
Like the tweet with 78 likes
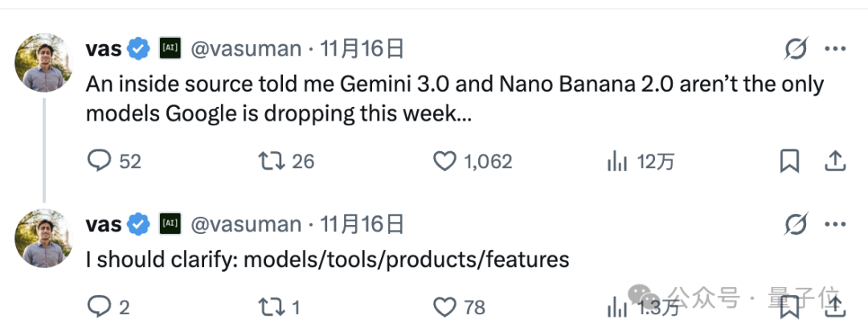[x=444, y=306]
